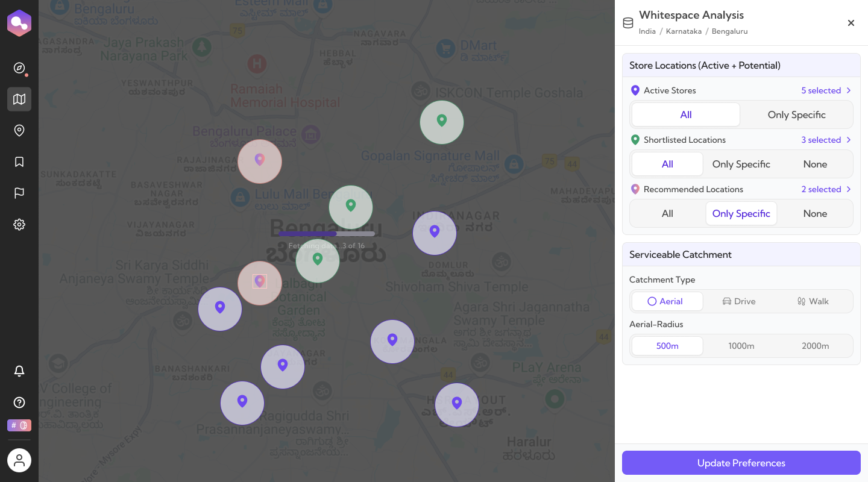Select All for Shortlisted Locations
The height and width of the screenshot is (482, 868).
667,164
